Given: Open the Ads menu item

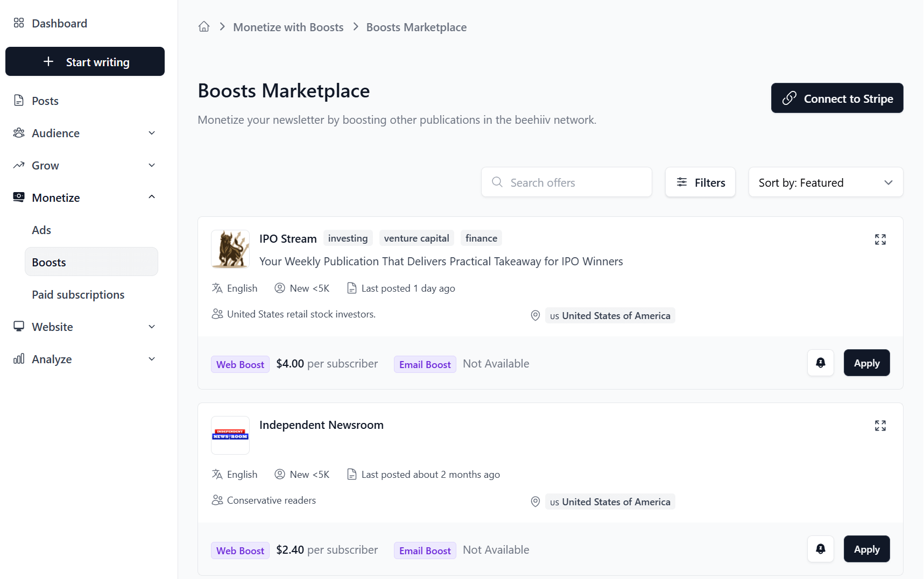Looking at the screenshot, I should [41, 230].
